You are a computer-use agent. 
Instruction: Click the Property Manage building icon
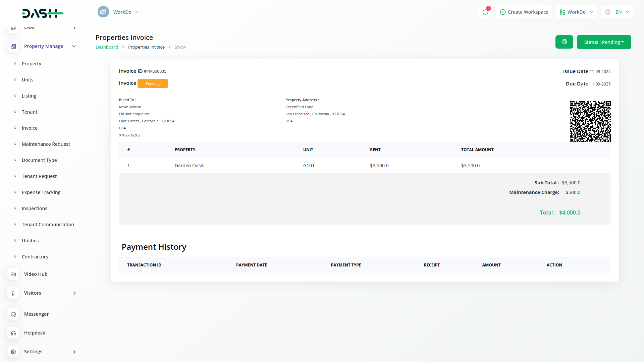(x=13, y=46)
